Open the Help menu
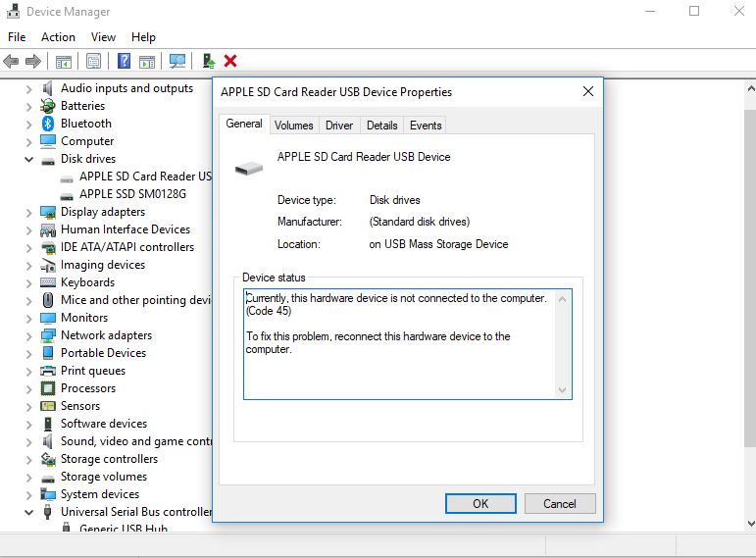The width and height of the screenshot is (756, 558). point(144,37)
